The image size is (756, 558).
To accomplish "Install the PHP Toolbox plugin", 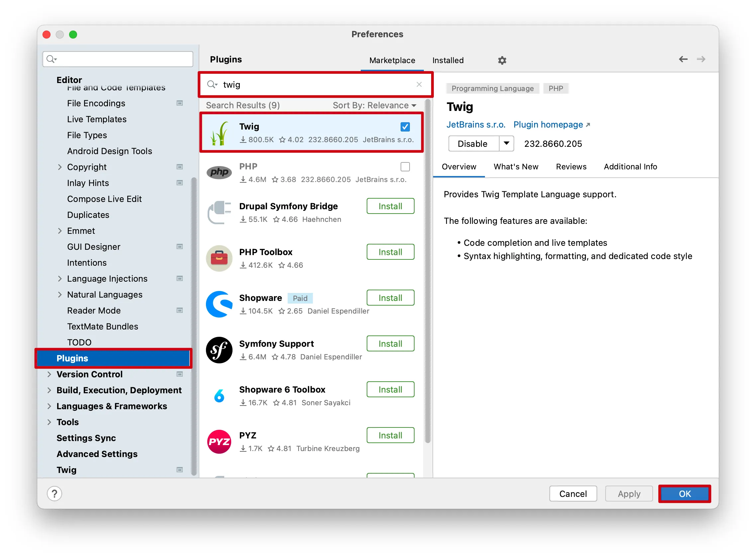I will [x=390, y=252].
